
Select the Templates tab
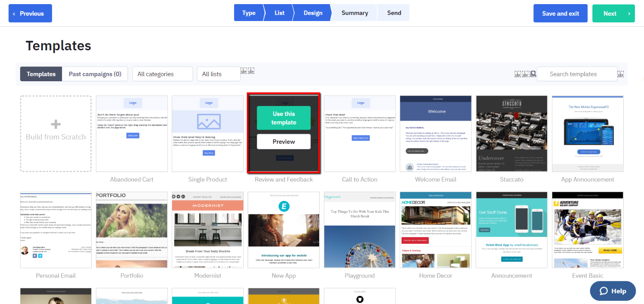pyautogui.click(x=41, y=74)
